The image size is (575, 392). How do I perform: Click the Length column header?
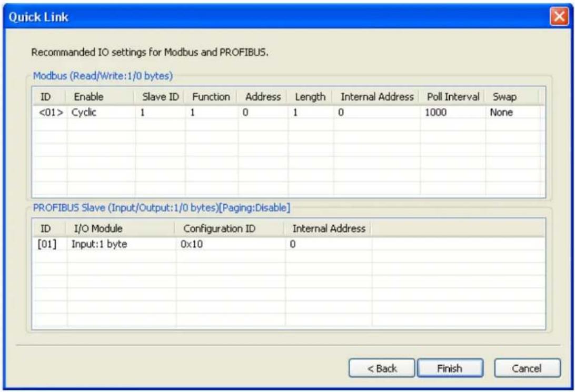tap(310, 97)
